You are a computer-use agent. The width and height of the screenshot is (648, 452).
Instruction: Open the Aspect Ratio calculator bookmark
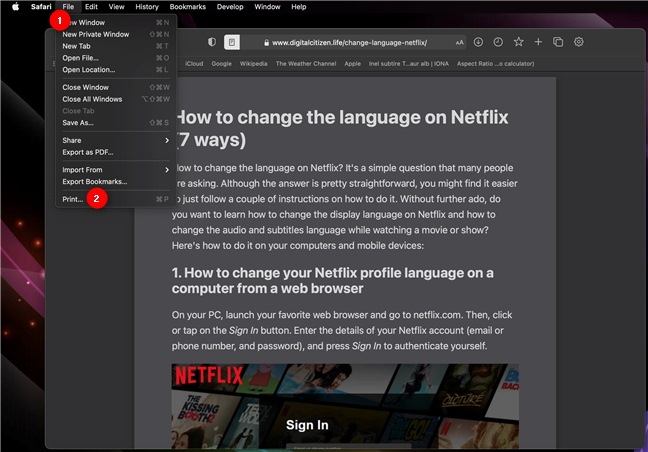pos(496,64)
